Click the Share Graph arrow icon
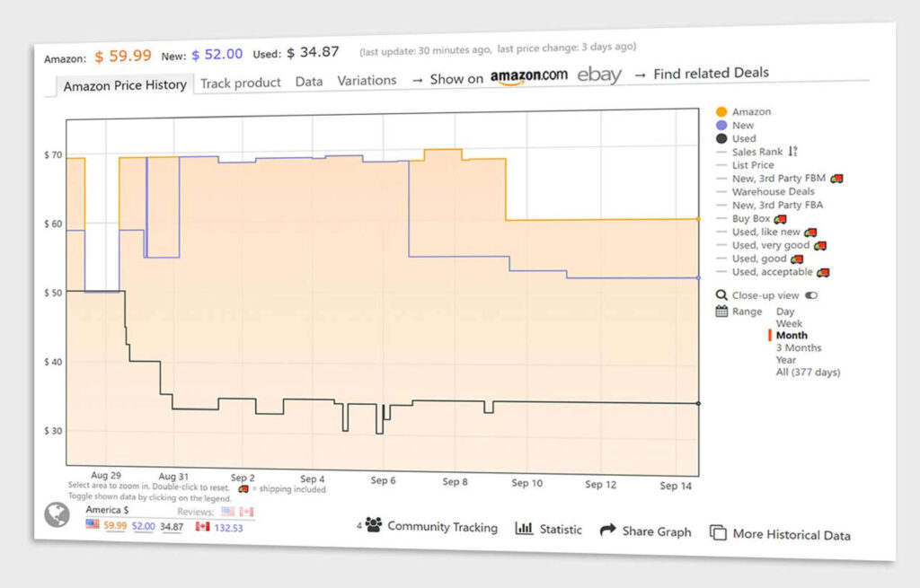920x588 pixels. pos(608,530)
